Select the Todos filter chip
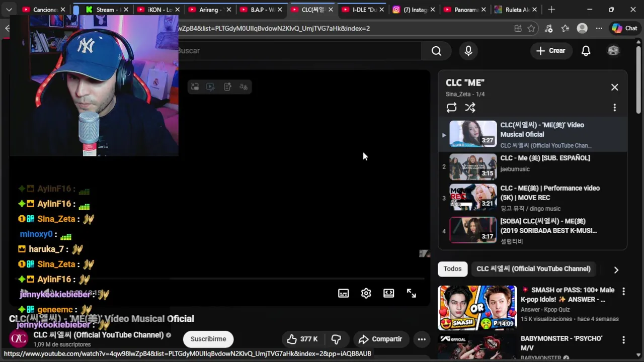Image resolution: width=644 pixels, height=362 pixels. pyautogui.click(x=452, y=269)
